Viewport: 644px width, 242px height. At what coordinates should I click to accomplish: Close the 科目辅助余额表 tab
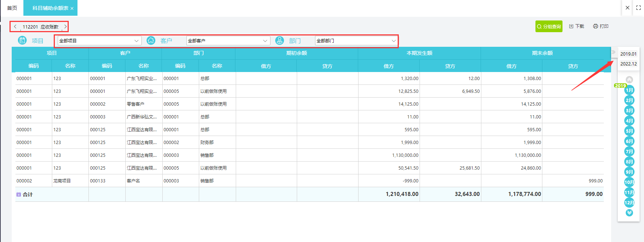tap(72, 8)
